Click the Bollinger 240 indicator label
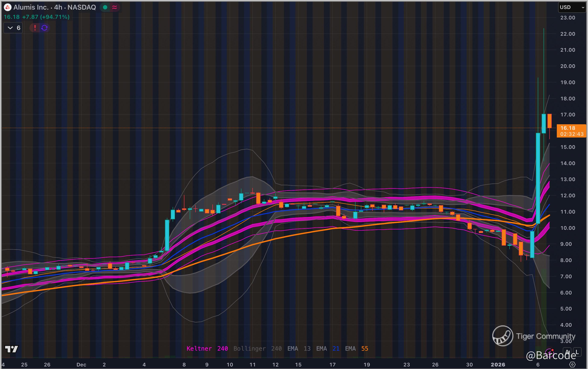 tap(257, 348)
